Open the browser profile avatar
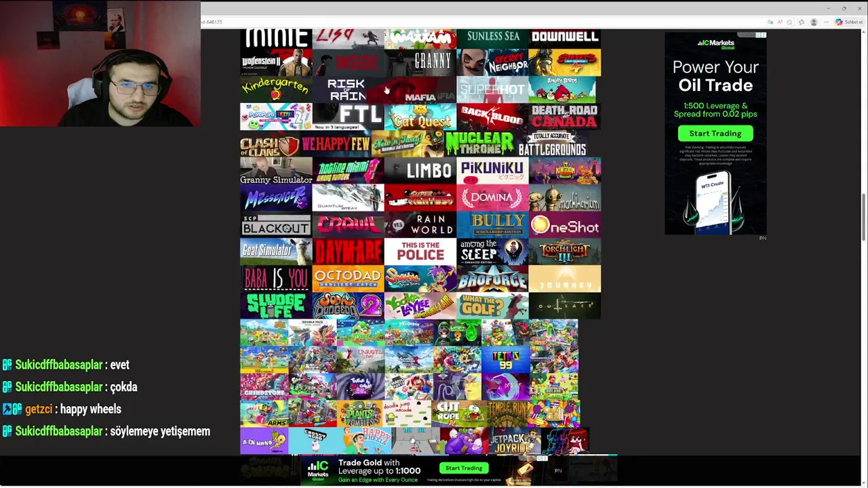 (814, 22)
